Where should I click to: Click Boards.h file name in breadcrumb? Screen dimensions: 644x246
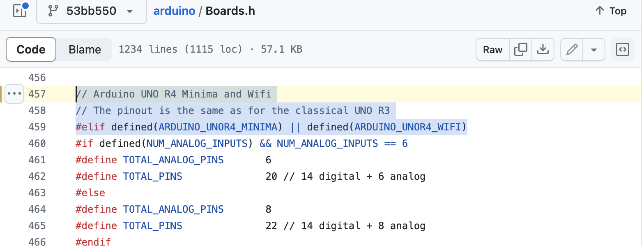[230, 11]
